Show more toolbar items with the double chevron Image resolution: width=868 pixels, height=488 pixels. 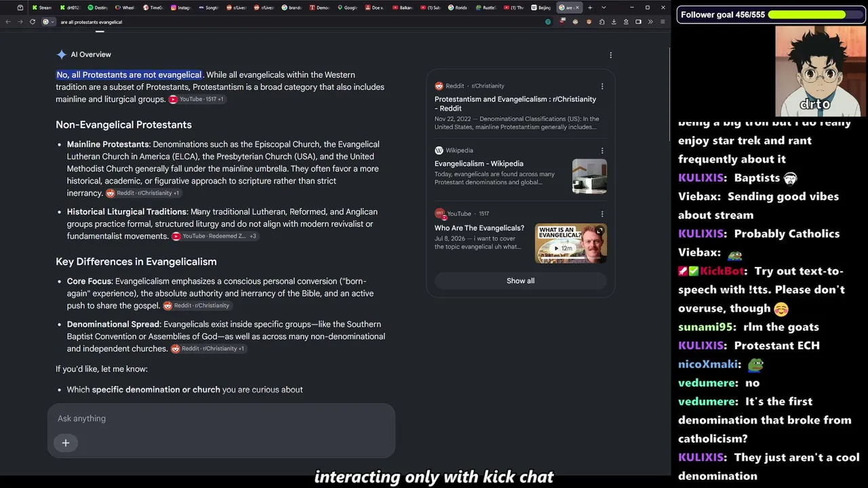pyautogui.click(x=650, y=22)
